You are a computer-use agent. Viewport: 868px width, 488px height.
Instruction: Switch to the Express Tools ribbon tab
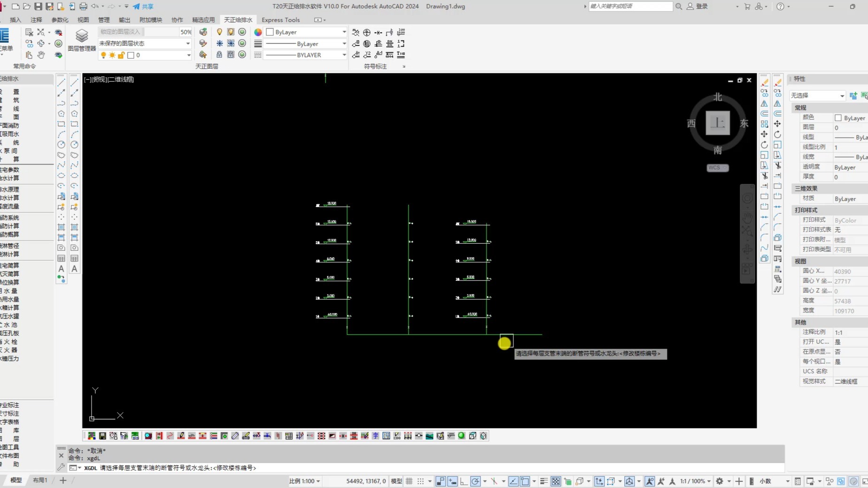[x=280, y=20]
